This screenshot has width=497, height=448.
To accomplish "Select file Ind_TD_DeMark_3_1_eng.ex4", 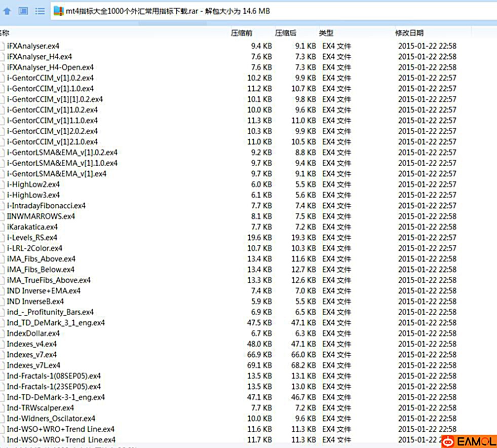I will (56, 323).
